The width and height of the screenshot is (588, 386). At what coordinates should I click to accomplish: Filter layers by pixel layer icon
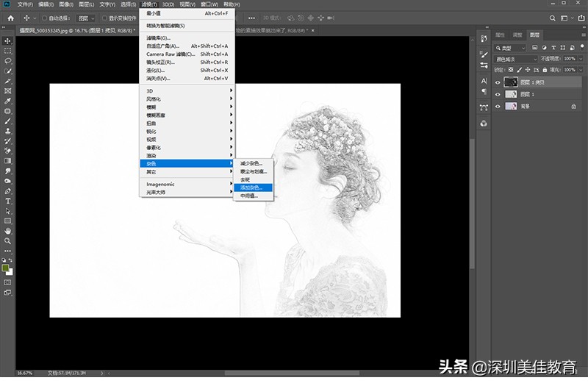pos(535,48)
